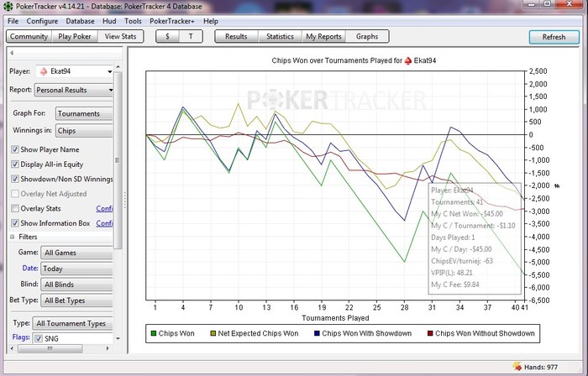588x376 pixels.
Task: Open the Graph For Tournaments dropdown
Action: (x=84, y=113)
